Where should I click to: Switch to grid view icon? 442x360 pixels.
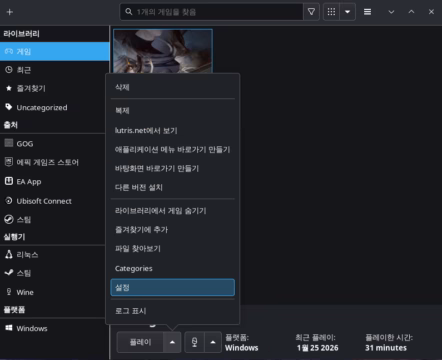(331, 12)
